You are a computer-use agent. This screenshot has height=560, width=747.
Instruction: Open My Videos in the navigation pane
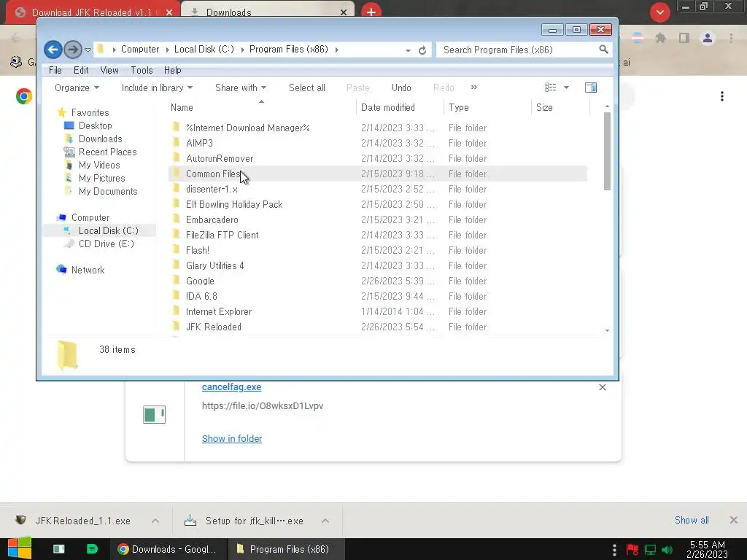(99, 166)
